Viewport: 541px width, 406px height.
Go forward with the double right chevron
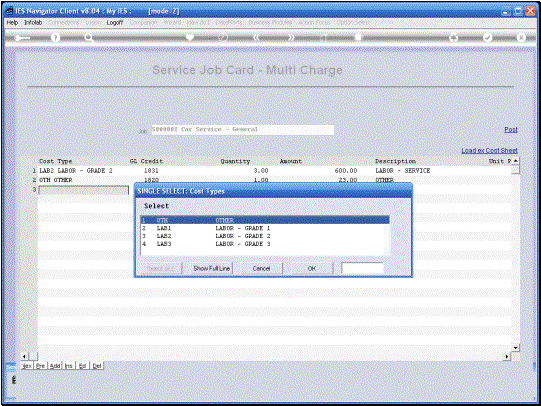click(291, 37)
